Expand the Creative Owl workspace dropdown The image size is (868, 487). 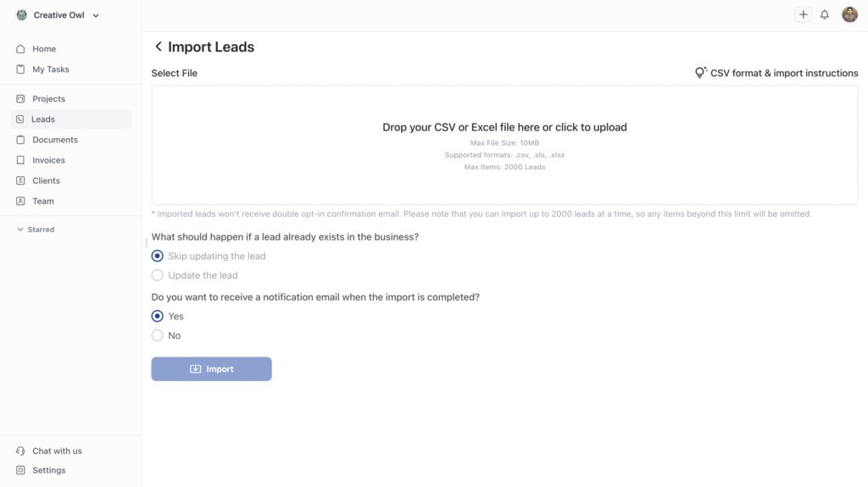pyautogui.click(x=95, y=15)
